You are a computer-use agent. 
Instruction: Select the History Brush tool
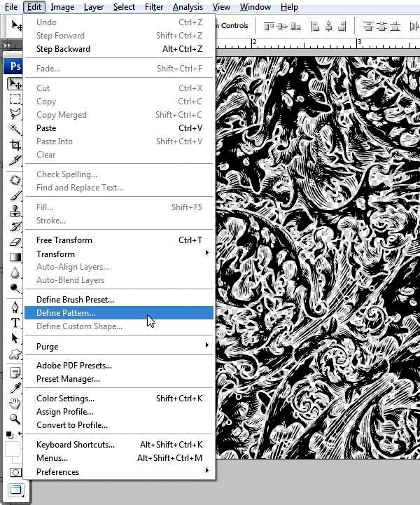pos(15,226)
